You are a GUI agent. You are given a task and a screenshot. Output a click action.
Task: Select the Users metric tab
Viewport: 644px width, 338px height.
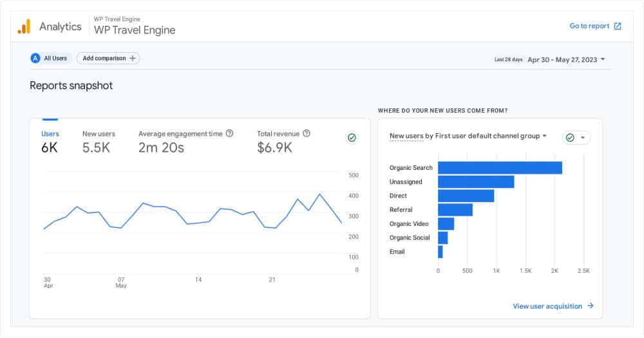click(50, 141)
